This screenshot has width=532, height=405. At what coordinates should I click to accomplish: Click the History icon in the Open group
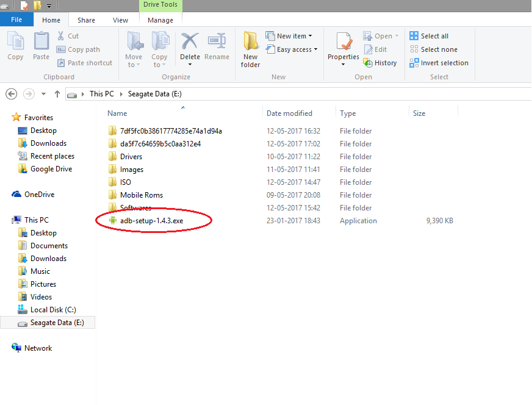(381, 62)
